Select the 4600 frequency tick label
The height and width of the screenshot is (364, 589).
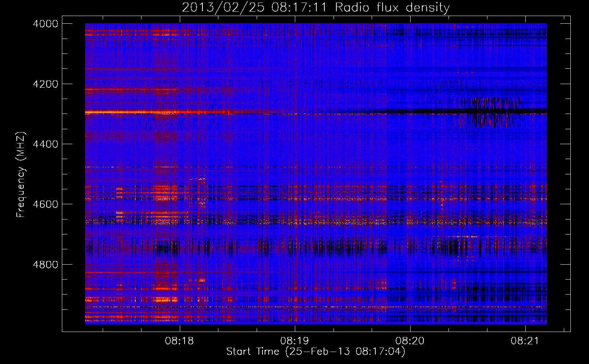46,204
